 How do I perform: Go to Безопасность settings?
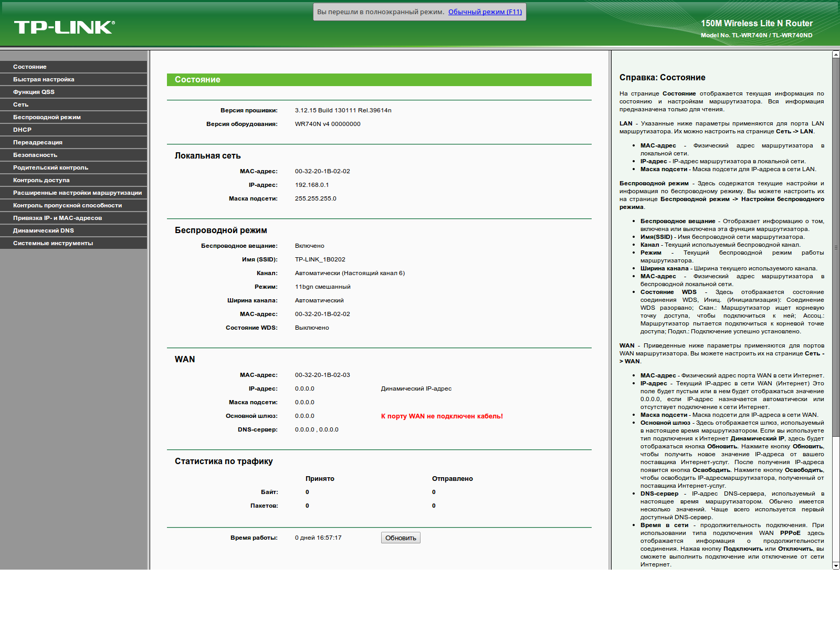(35, 155)
